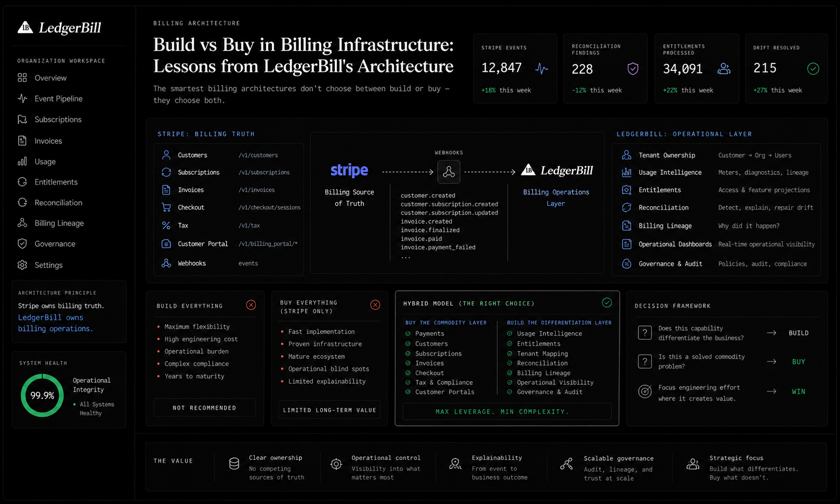Click the webhooks node icon in diagram
840x504 pixels.
coord(449,172)
